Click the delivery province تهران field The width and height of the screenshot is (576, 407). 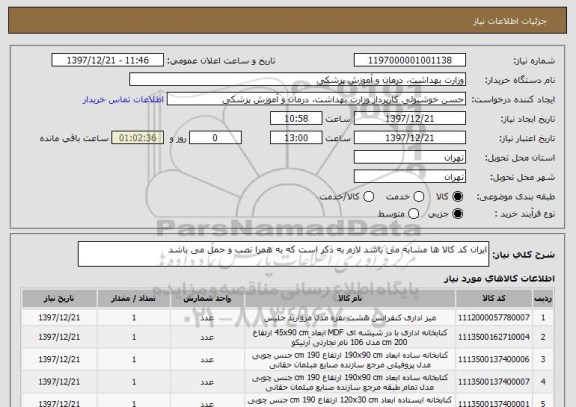tap(410, 158)
